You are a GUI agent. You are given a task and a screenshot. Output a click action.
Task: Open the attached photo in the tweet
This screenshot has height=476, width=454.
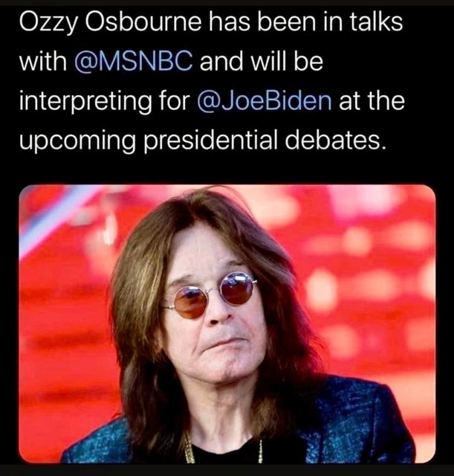227,324
